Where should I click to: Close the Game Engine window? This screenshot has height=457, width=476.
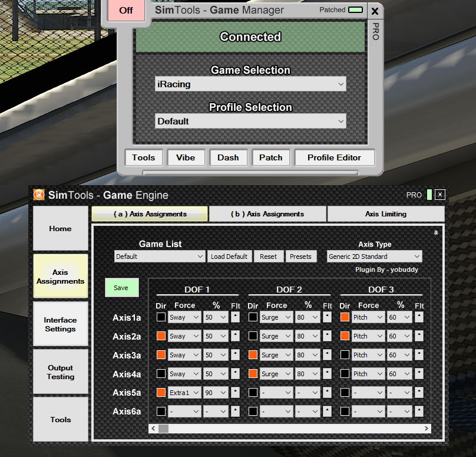pyautogui.click(x=440, y=195)
